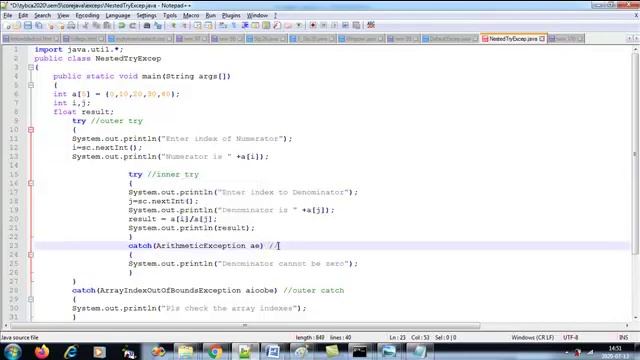
Task: Open the Function List panel
Action: 277,25
